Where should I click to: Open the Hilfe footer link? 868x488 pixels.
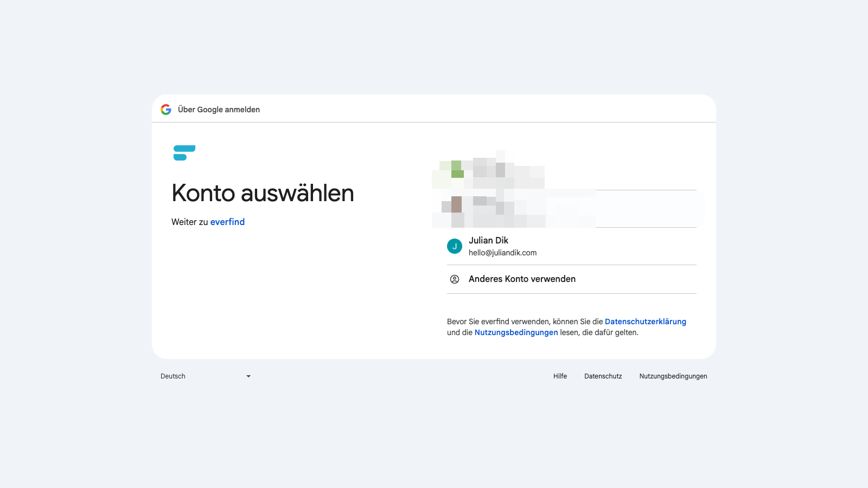click(x=560, y=376)
